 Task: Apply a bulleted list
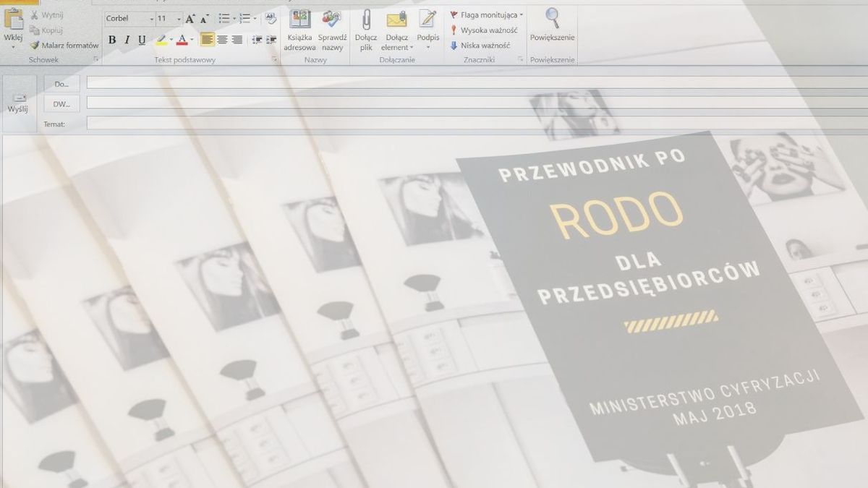(x=224, y=19)
